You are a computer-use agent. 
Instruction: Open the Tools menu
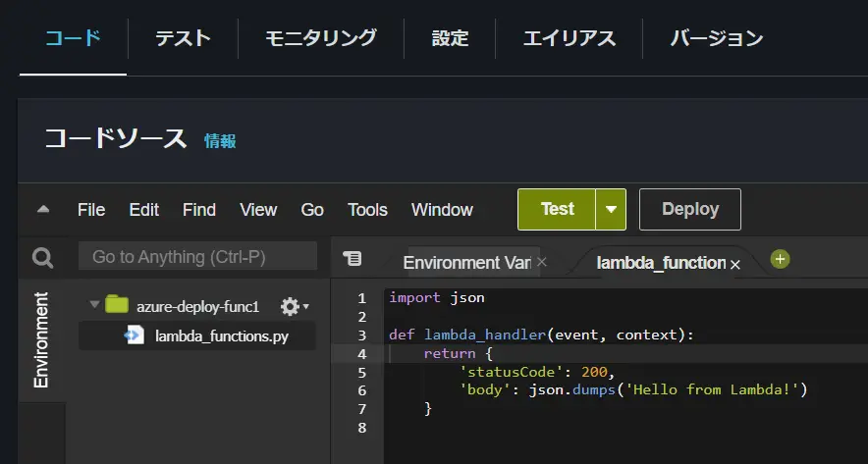click(x=367, y=210)
